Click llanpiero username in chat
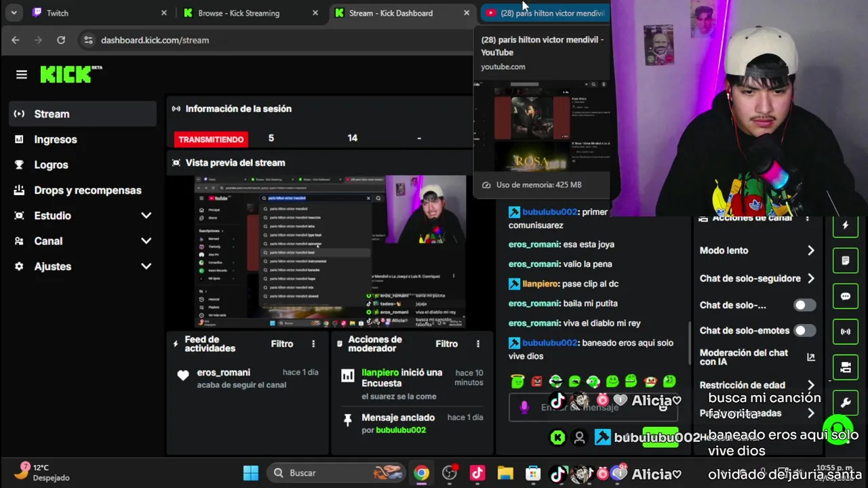 click(540, 284)
